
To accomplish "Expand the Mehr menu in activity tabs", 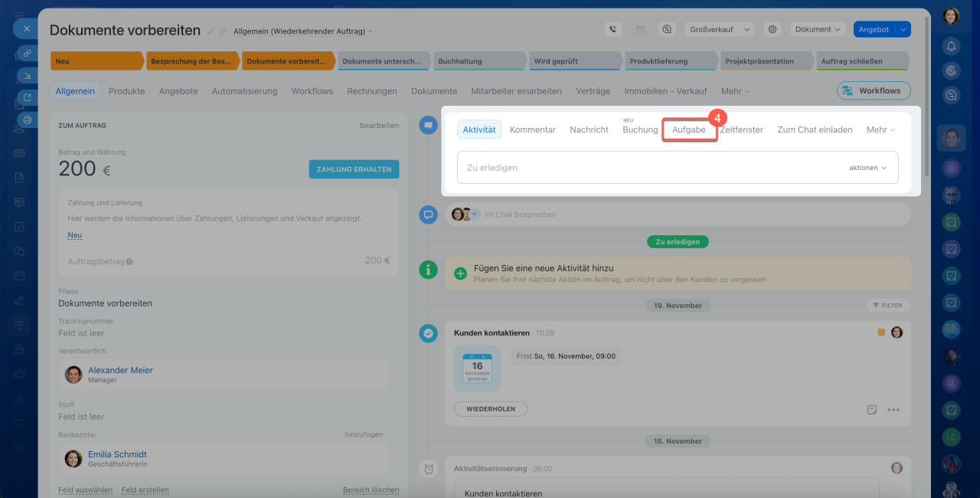I will pyautogui.click(x=880, y=129).
